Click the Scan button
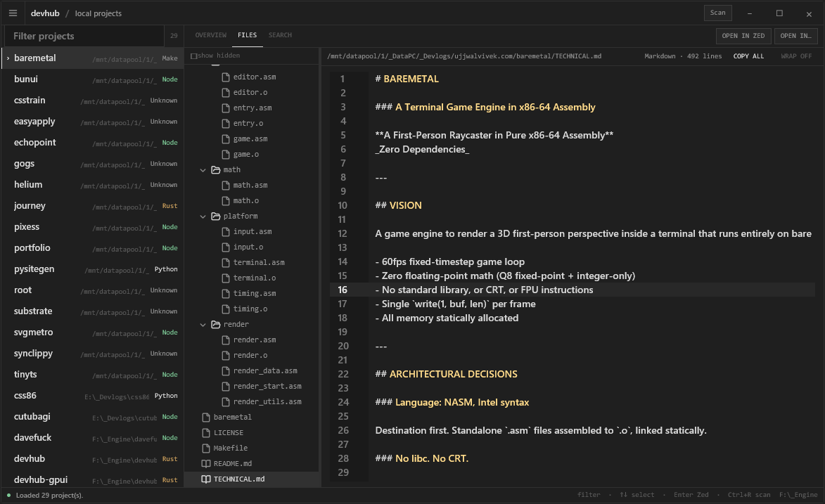 click(x=717, y=13)
